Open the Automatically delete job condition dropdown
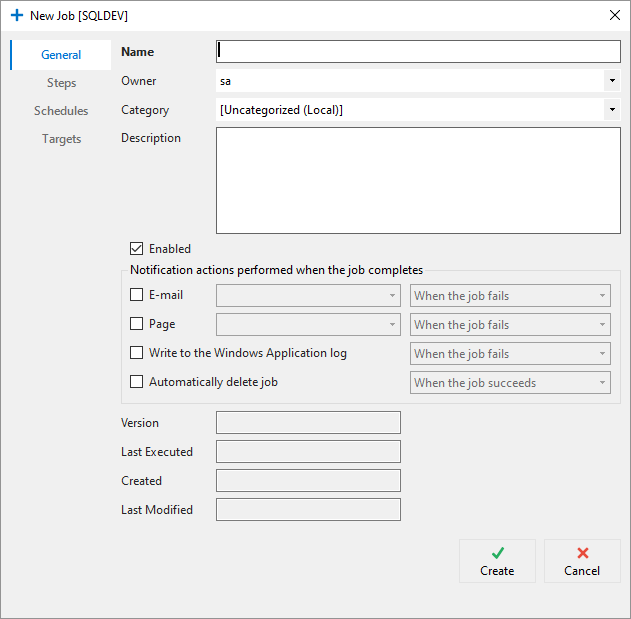The height and width of the screenshot is (619, 631). [510, 383]
